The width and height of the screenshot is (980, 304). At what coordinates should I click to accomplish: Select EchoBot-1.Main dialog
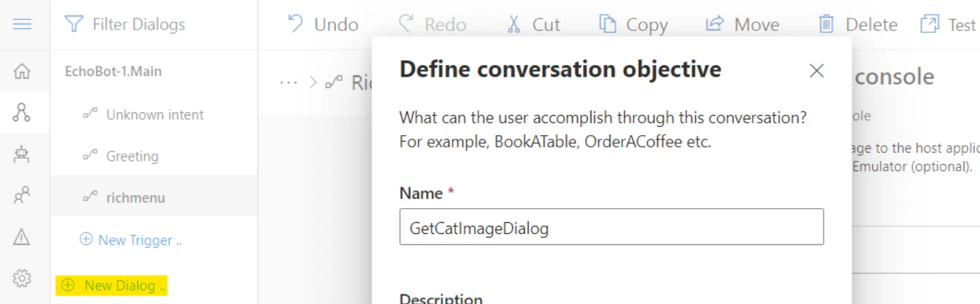coord(113,72)
